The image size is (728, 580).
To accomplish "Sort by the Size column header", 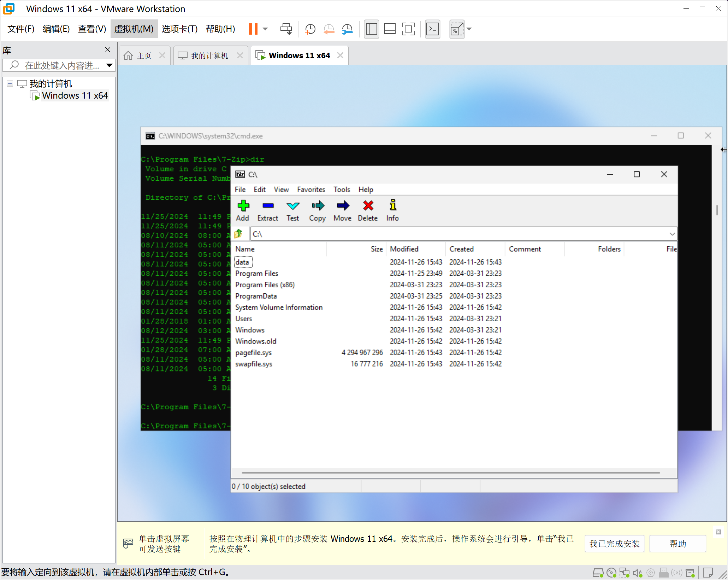I will point(356,249).
